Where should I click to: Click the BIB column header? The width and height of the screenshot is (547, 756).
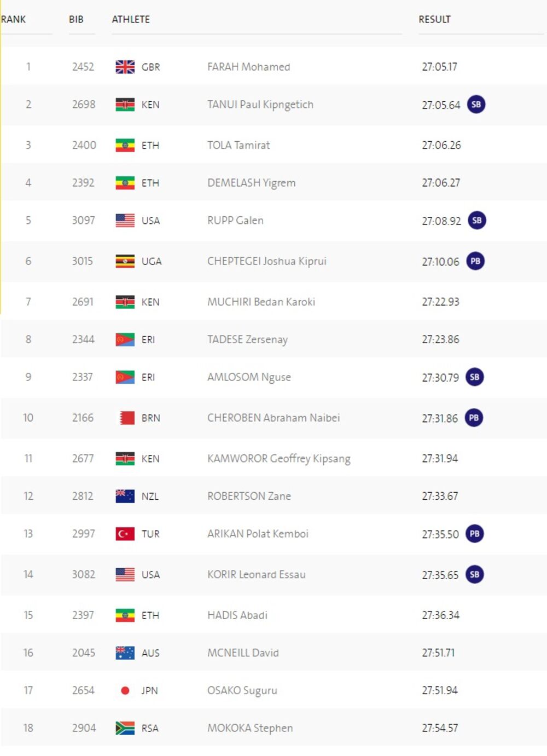(76, 19)
